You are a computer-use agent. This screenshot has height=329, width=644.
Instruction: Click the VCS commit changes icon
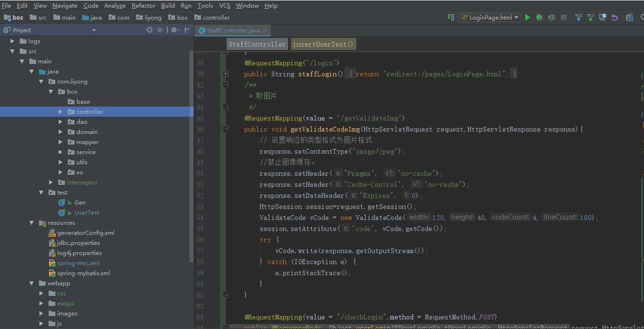tap(591, 17)
